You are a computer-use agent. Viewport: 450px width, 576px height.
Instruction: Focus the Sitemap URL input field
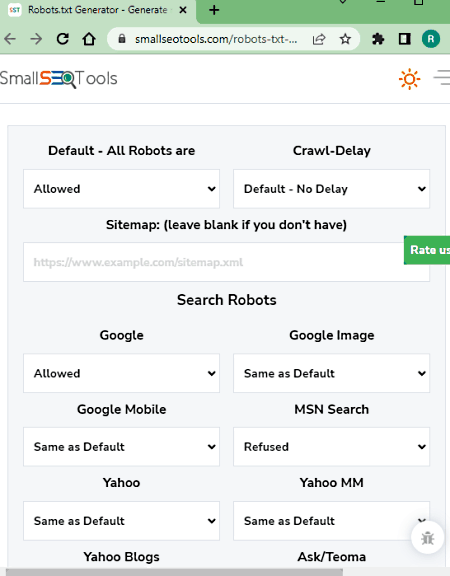pos(226,262)
